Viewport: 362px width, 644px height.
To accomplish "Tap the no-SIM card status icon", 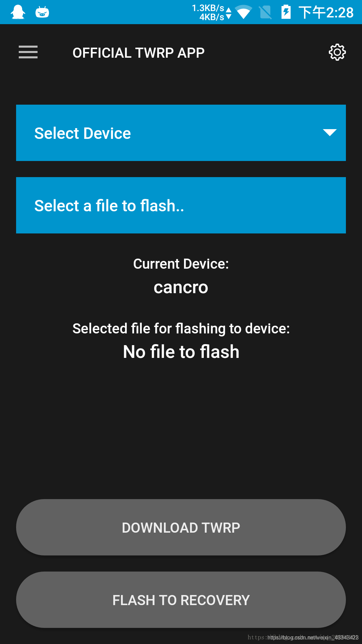I will coord(265,12).
